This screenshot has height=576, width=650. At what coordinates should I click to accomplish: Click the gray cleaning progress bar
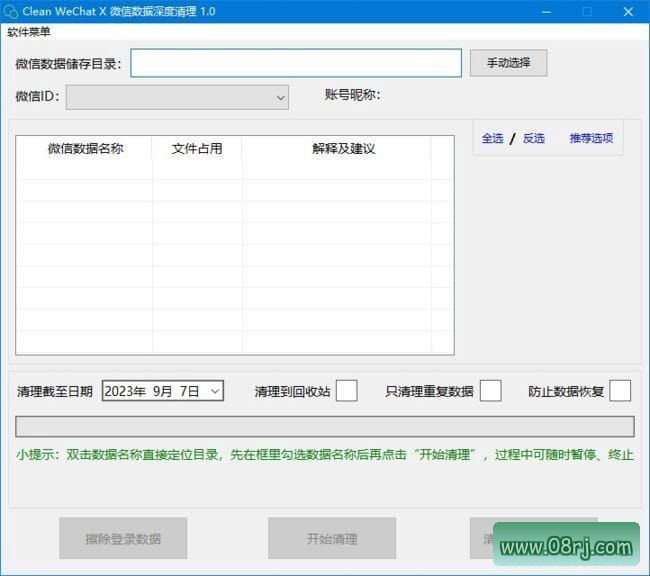pos(325,427)
